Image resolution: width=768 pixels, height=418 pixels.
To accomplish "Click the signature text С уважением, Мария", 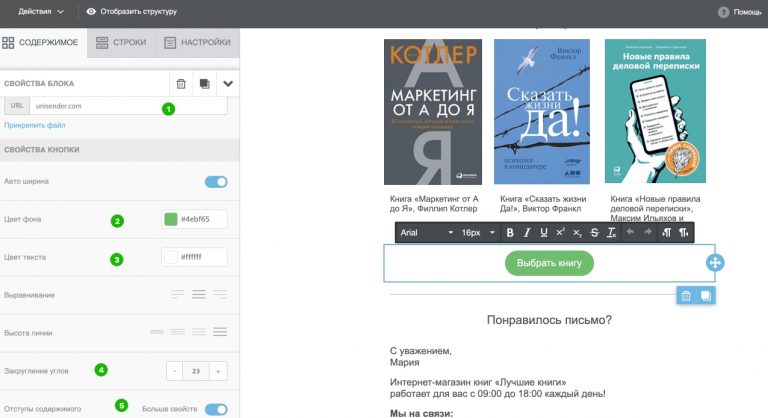I will tap(421, 357).
